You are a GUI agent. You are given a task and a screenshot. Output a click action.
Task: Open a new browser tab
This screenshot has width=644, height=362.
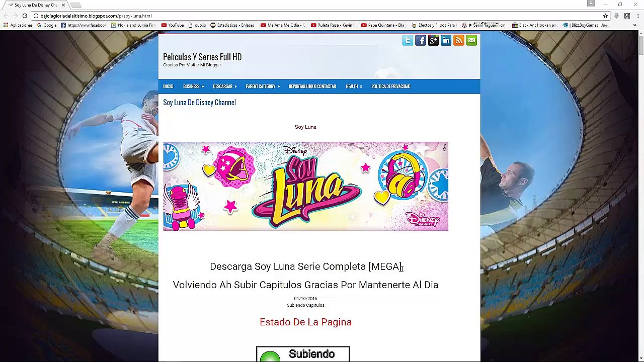[75, 5]
